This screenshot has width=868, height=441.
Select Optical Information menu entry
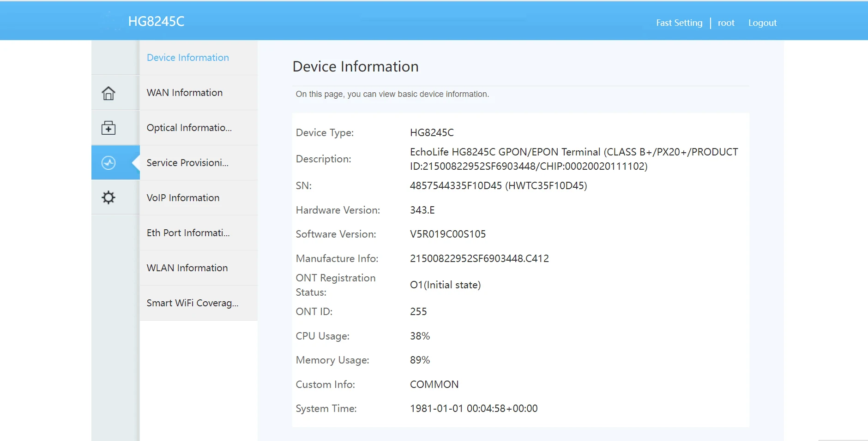click(x=189, y=128)
